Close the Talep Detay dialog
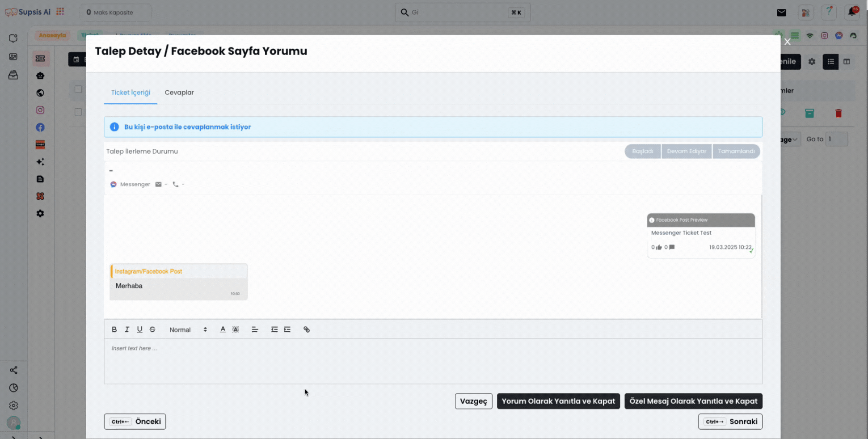The width and height of the screenshot is (868, 439). pyautogui.click(x=788, y=42)
